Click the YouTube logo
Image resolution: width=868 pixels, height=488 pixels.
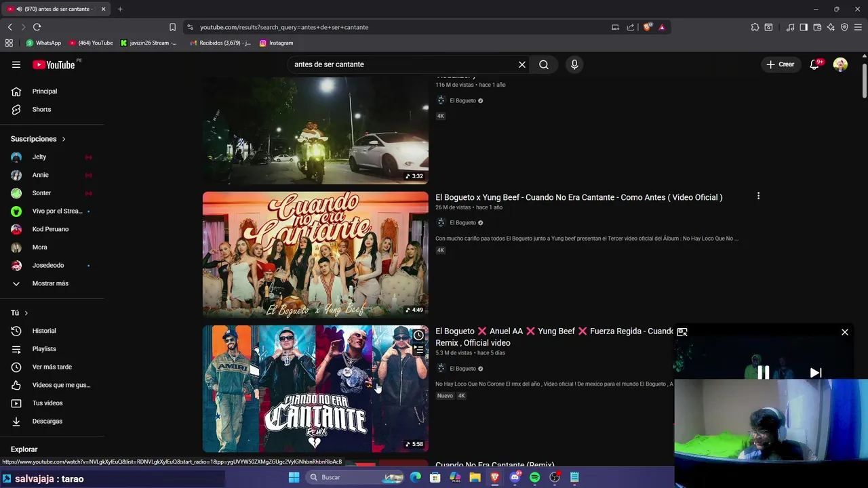coord(54,64)
